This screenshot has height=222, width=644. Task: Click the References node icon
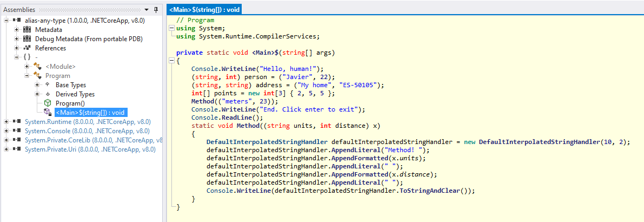tap(27, 48)
